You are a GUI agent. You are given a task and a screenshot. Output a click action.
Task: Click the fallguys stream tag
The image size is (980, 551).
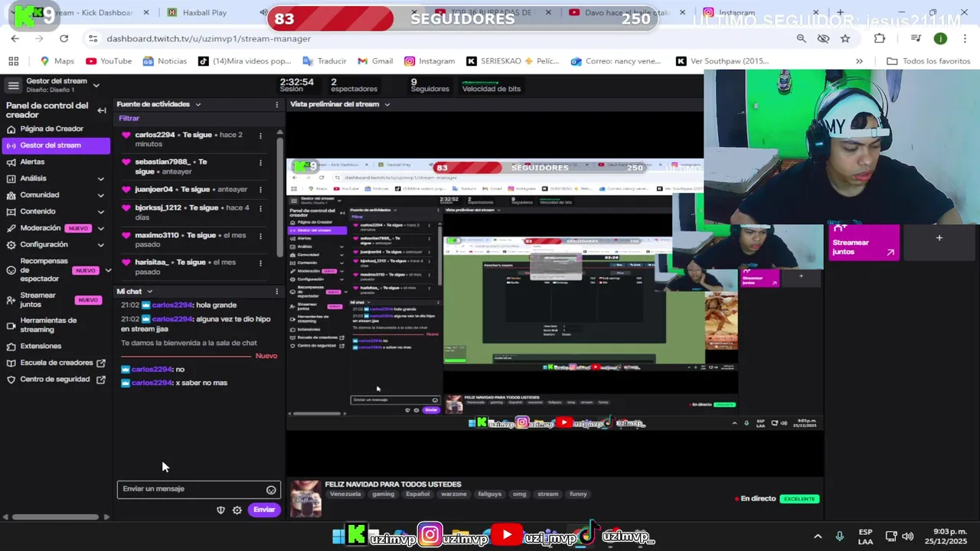point(489,494)
